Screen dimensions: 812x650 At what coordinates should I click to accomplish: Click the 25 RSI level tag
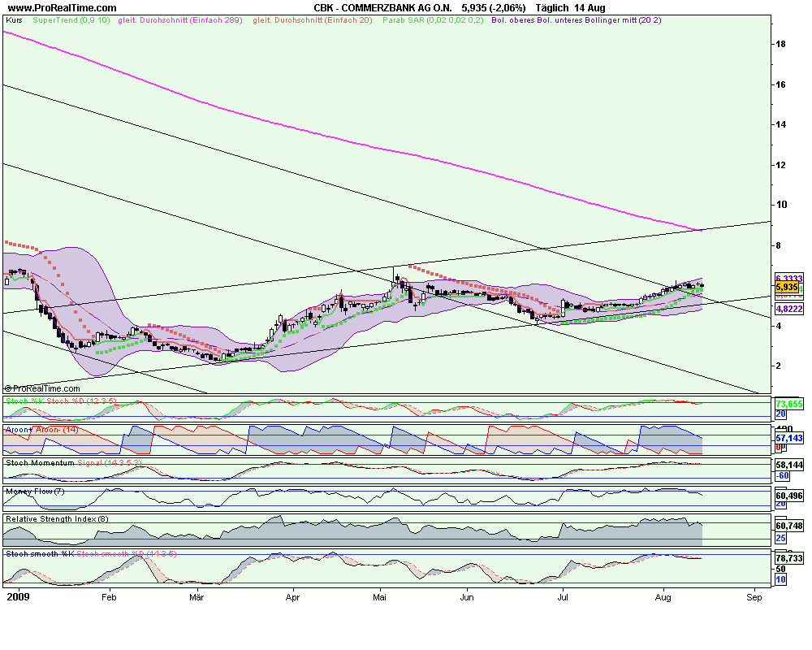(780, 538)
